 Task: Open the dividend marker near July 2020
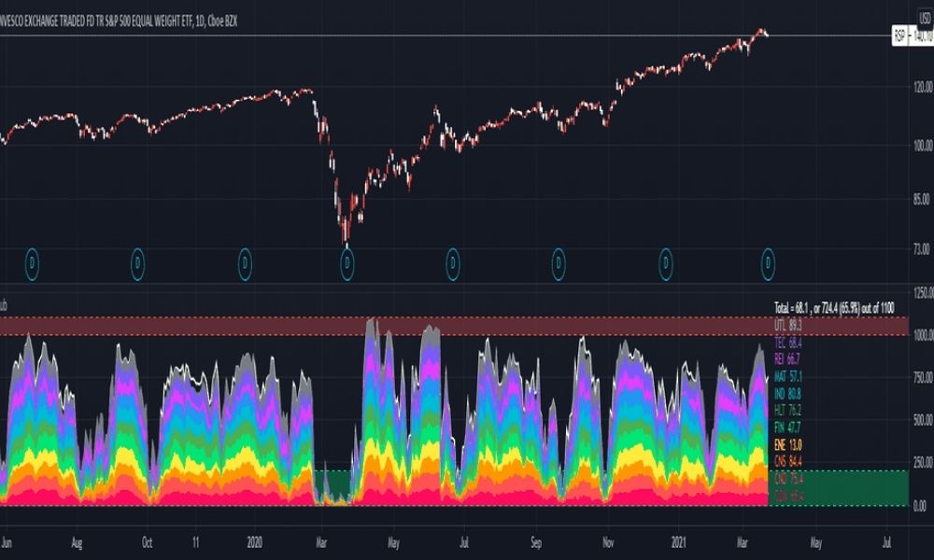pyautogui.click(x=453, y=263)
